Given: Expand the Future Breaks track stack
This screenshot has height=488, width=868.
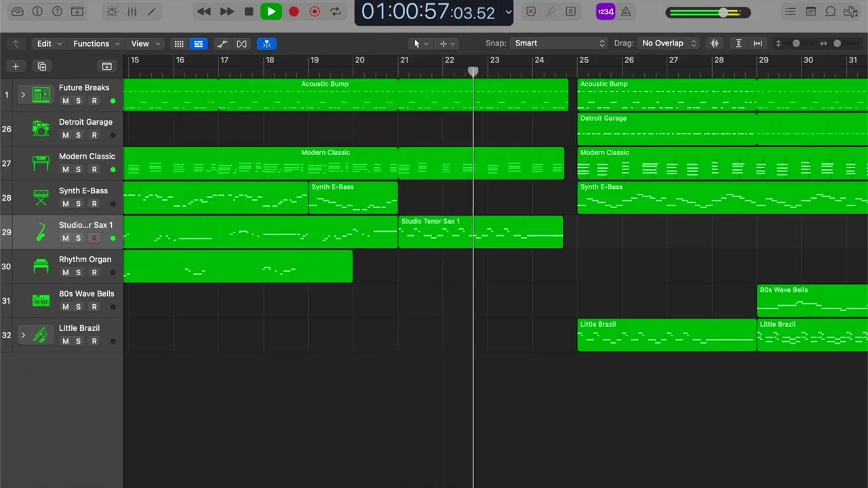Looking at the screenshot, I should 22,95.
